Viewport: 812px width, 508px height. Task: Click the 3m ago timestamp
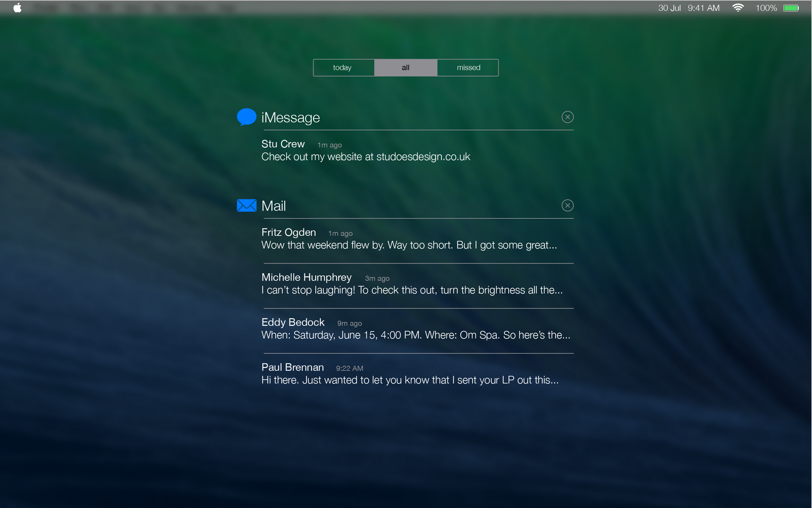click(x=377, y=279)
